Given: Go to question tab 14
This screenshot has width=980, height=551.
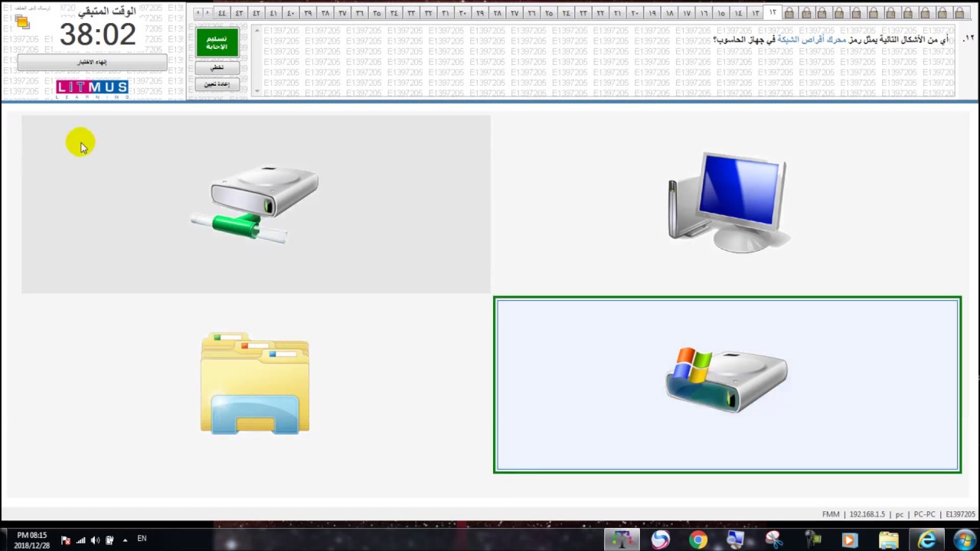Looking at the screenshot, I should (x=739, y=13).
